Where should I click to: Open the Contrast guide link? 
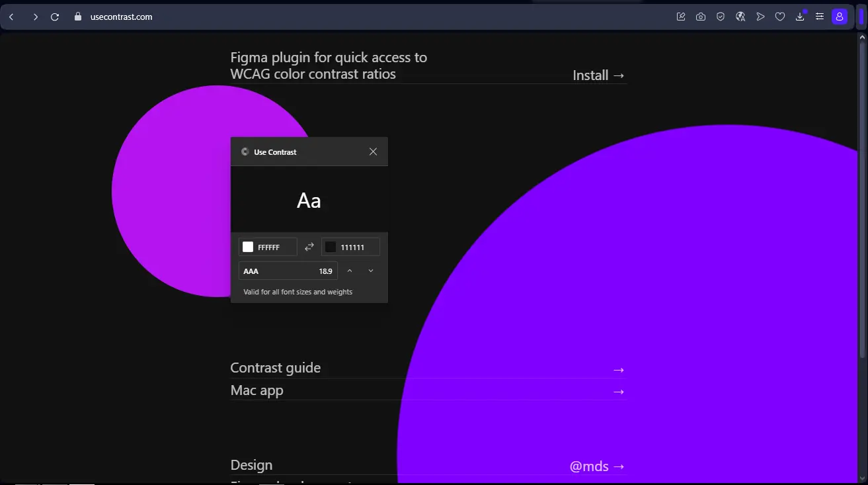428,368
